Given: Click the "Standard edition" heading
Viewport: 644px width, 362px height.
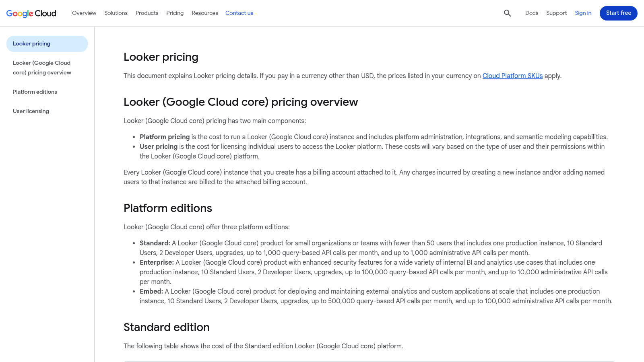Looking at the screenshot, I should [x=167, y=327].
